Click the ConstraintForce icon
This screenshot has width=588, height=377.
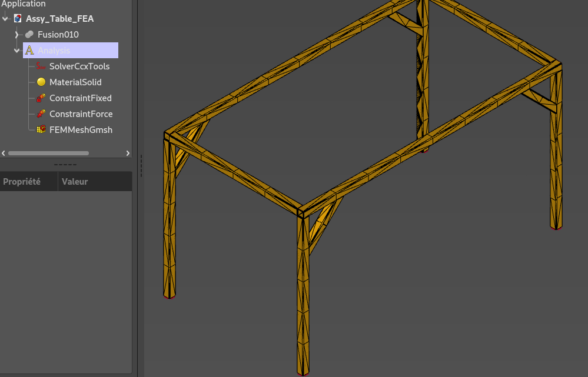click(x=41, y=114)
